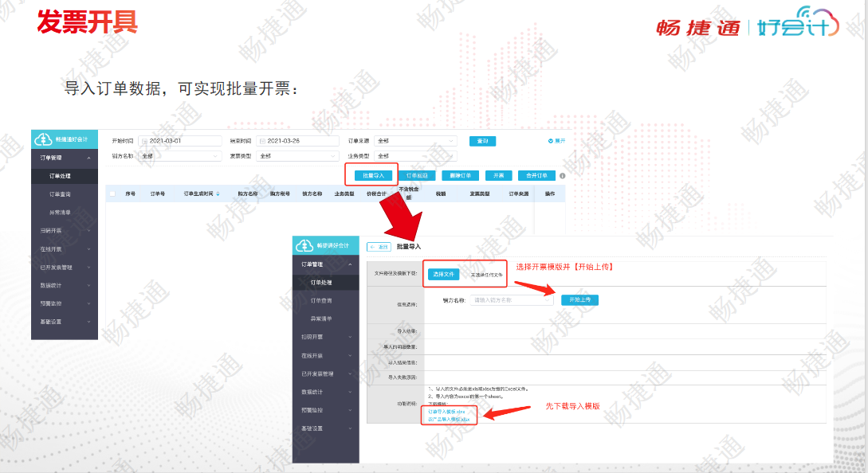This screenshot has height=473, width=868.
Task: Expand 扫码开票 in the order list sidebar
Action: point(88,231)
